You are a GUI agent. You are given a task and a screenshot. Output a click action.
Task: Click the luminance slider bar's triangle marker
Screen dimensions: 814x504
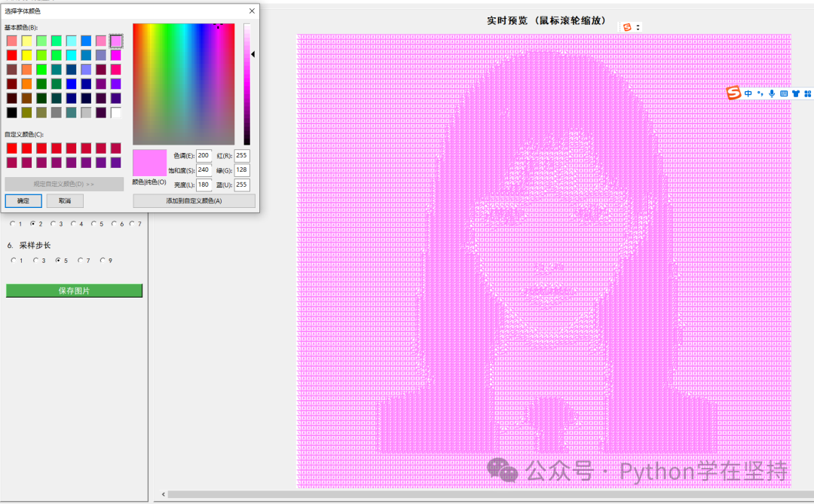coord(252,54)
